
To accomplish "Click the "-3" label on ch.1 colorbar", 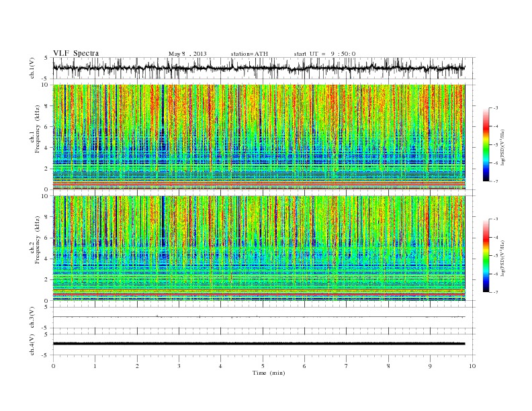I will pyautogui.click(x=496, y=108).
